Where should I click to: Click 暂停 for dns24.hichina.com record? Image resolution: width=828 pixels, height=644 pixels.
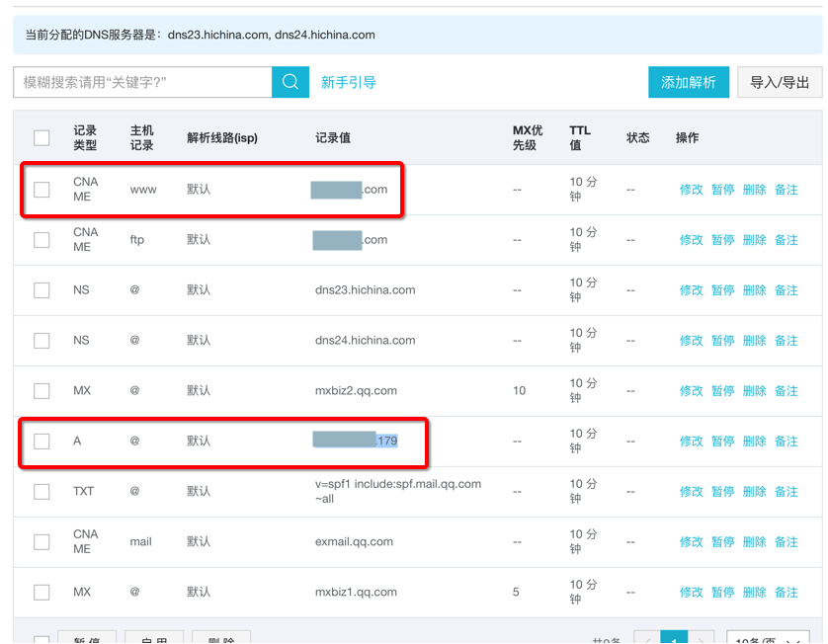(723, 341)
